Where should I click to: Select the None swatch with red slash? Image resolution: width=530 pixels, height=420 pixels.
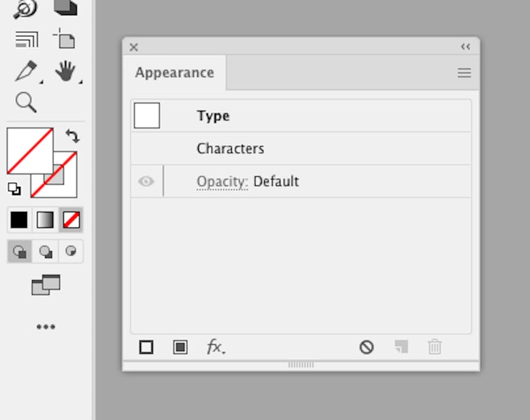click(71, 220)
